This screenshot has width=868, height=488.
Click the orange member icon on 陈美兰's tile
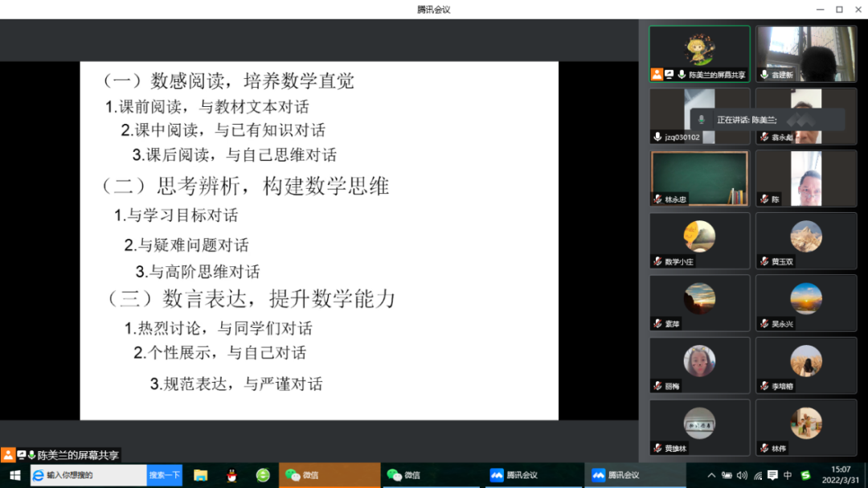coord(656,74)
